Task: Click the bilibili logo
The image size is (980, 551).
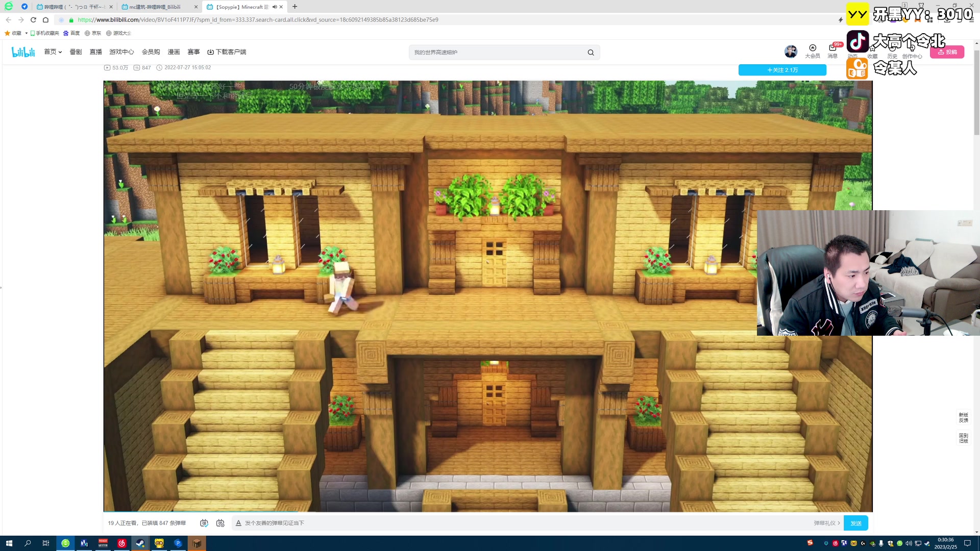Action: point(23,52)
